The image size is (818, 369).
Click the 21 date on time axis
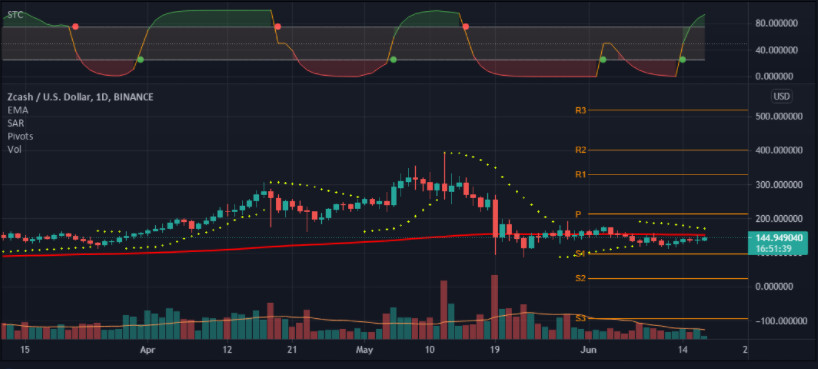point(292,349)
